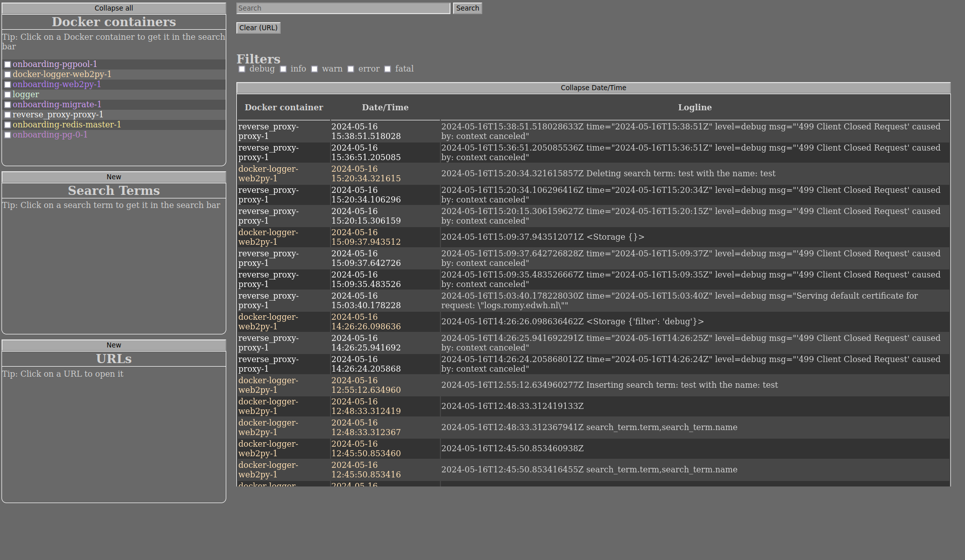Click the URLs panel heading
The image size is (965, 560).
[114, 359]
